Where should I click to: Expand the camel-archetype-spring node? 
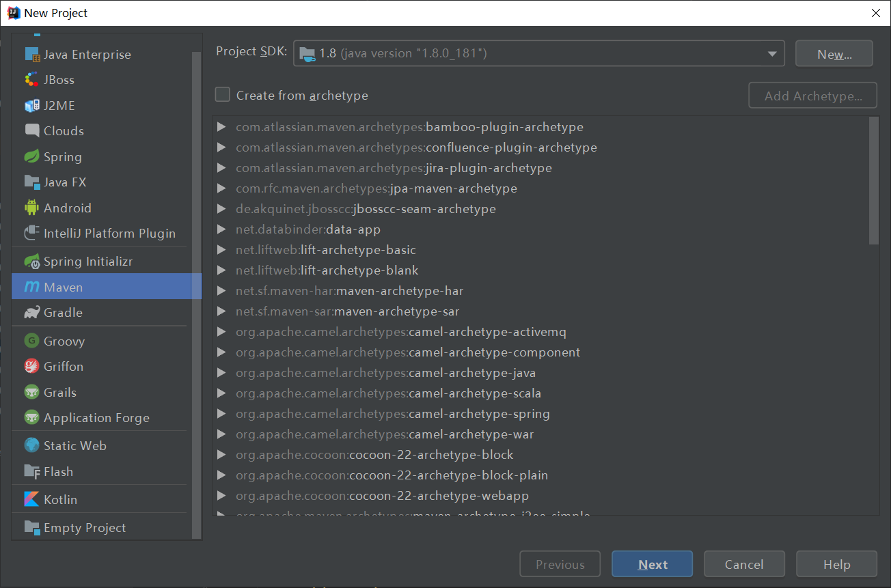click(221, 414)
